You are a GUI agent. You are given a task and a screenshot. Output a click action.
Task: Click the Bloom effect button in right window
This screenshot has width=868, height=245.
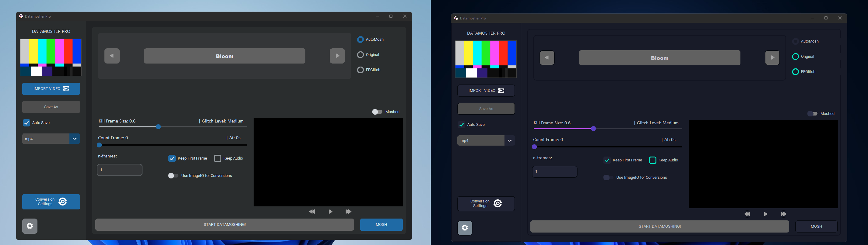[x=660, y=58]
